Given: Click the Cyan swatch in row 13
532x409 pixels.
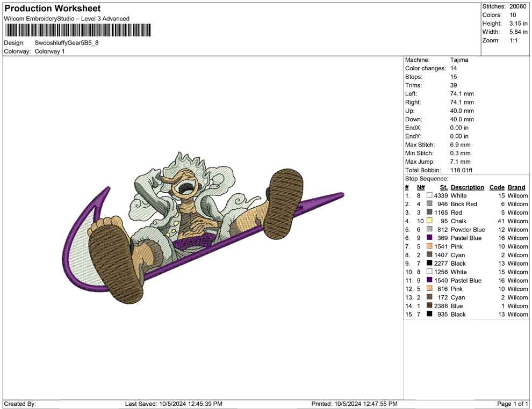Looking at the screenshot, I should 429,297.
